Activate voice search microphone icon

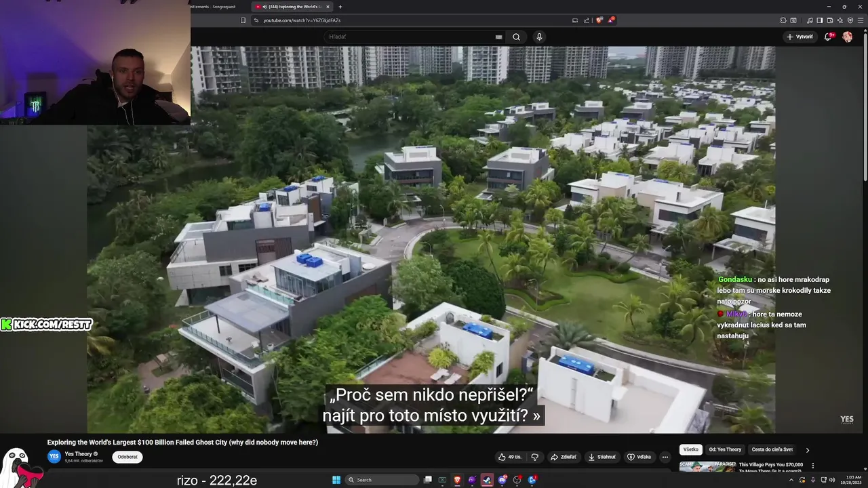539,37
